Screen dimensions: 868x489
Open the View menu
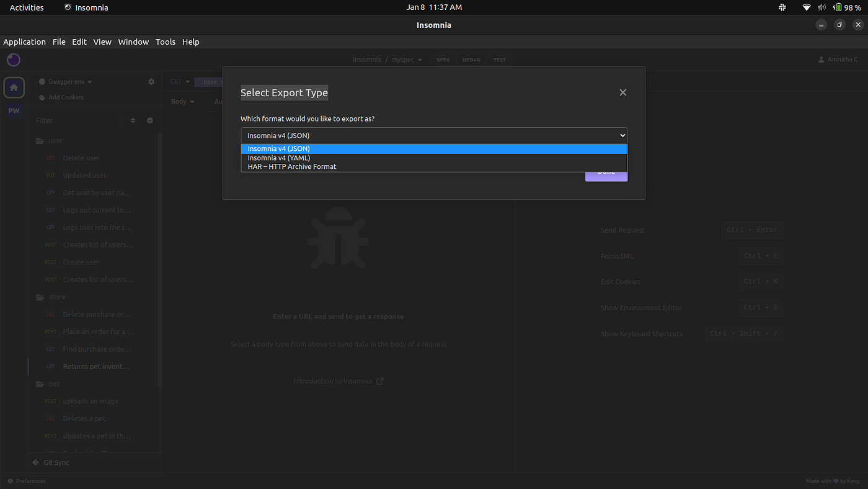[102, 42]
